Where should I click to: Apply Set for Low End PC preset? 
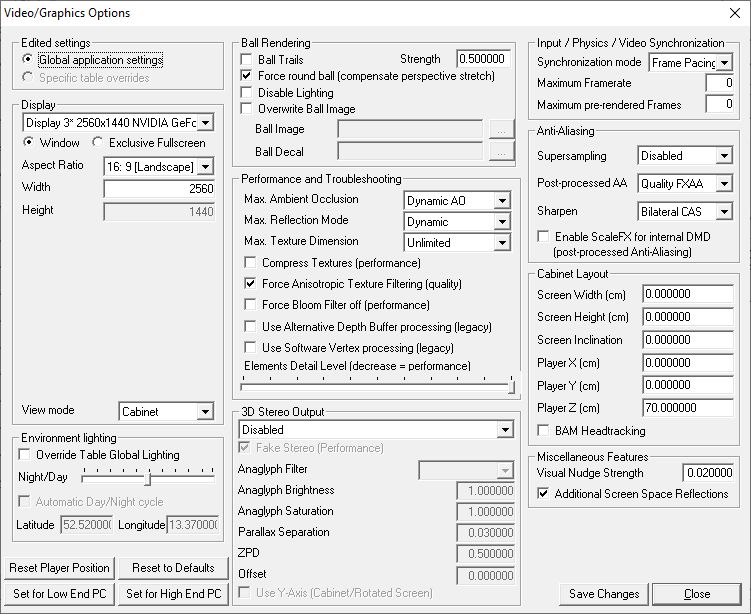point(59,594)
